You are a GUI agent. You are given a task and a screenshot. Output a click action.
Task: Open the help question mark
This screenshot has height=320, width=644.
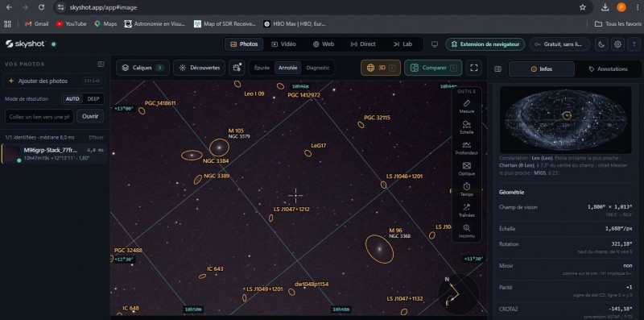[x=634, y=44]
